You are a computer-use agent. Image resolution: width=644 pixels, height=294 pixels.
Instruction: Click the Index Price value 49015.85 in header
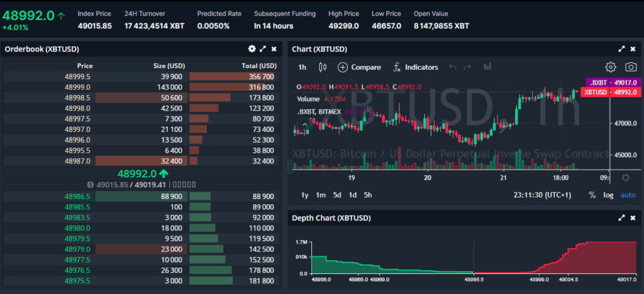pos(95,26)
